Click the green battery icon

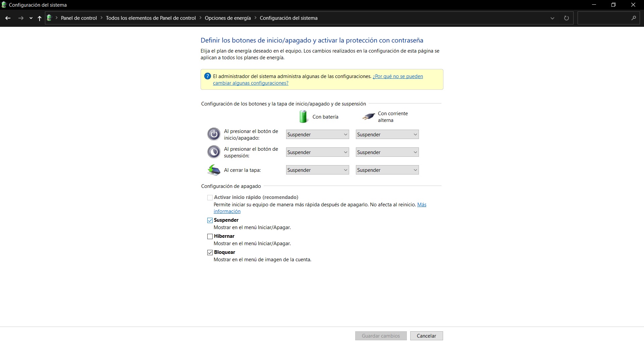(303, 117)
